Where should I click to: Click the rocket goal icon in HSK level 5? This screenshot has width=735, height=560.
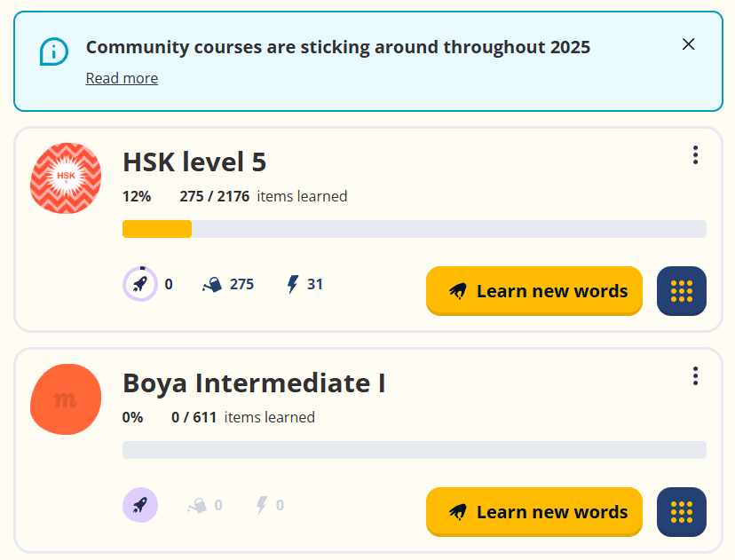click(x=139, y=285)
